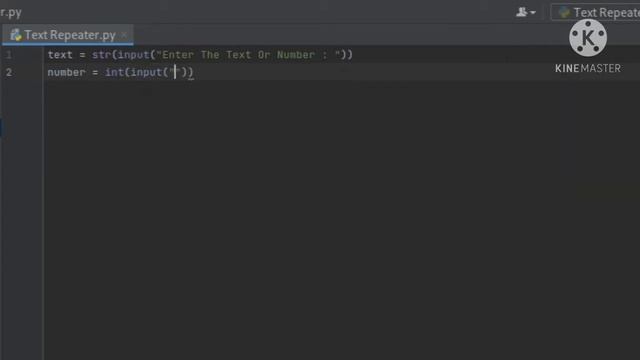
Task: Click the Python file icon on the tab
Action: coord(16,35)
